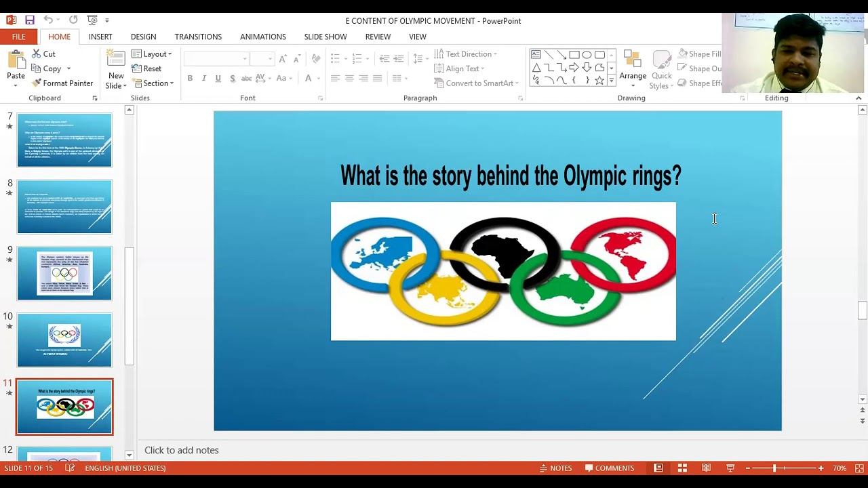
Task: Switch to Reading View icon
Action: 706,468
